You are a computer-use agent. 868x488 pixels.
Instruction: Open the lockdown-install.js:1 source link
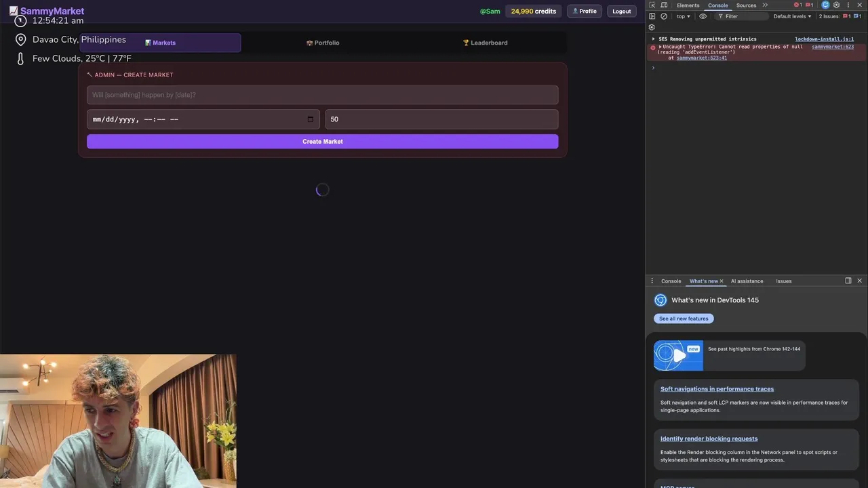pyautogui.click(x=824, y=39)
